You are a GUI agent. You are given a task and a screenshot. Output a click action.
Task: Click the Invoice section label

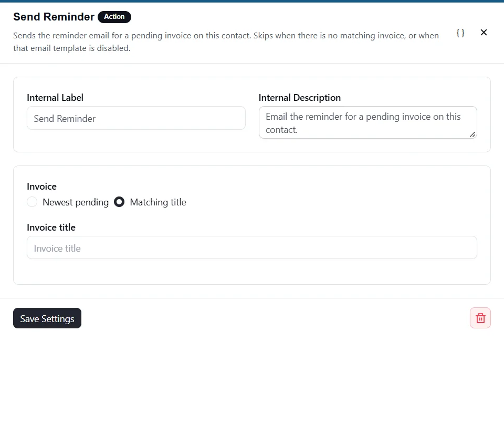coord(42,187)
